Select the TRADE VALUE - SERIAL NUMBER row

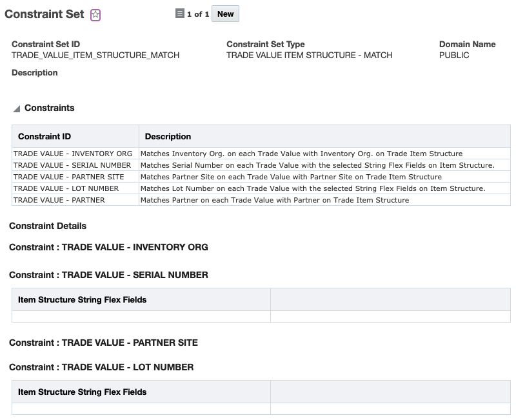pyautogui.click(x=72, y=165)
